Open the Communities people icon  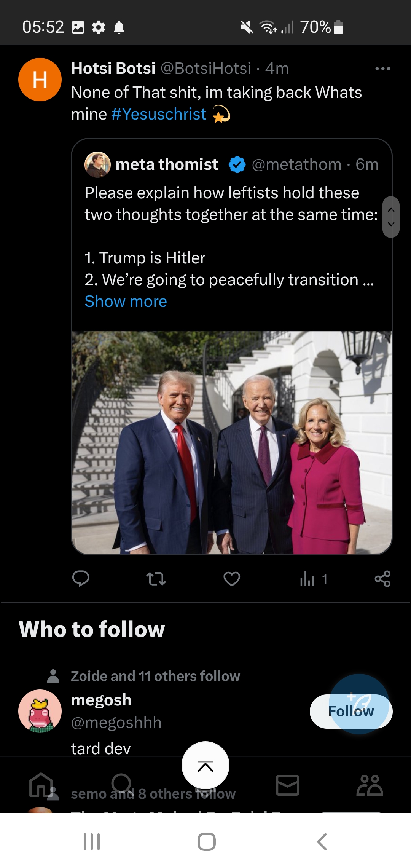click(370, 785)
